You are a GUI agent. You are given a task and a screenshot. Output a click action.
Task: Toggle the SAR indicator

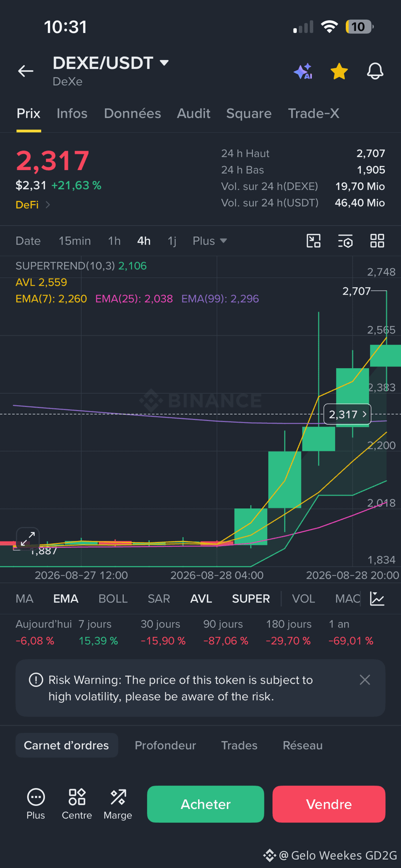(159, 599)
